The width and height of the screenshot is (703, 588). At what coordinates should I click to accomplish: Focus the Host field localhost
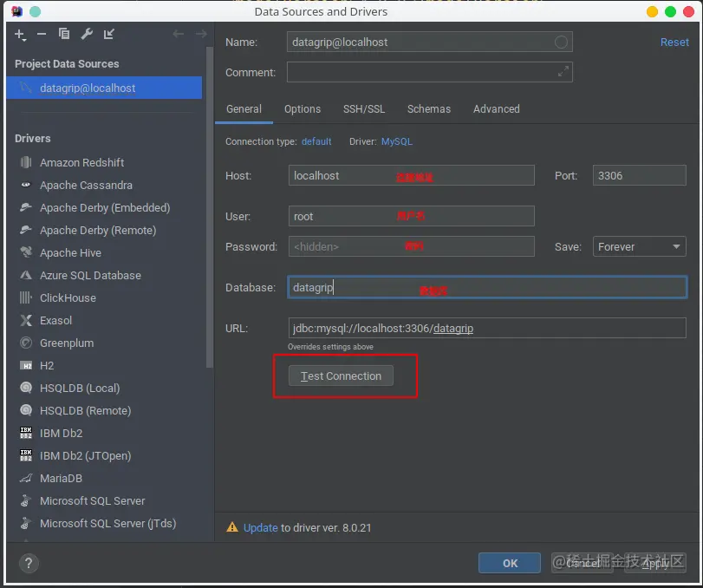(x=412, y=175)
